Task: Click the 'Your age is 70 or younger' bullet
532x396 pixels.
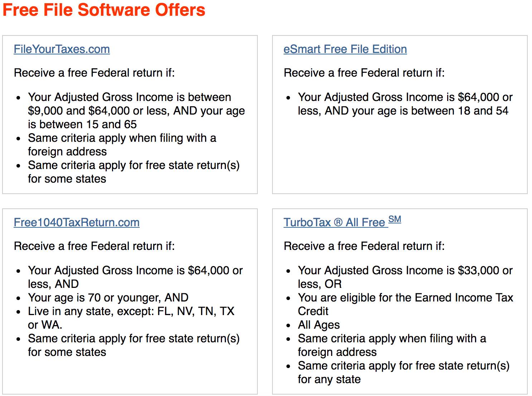Action: tap(108, 298)
